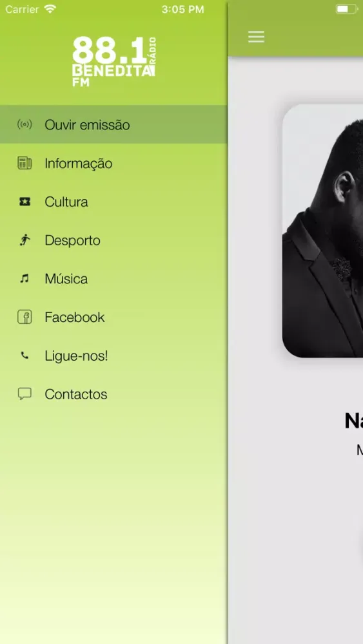The image size is (363, 644).
Task: Open the Contactos menu item
Action: (x=113, y=394)
